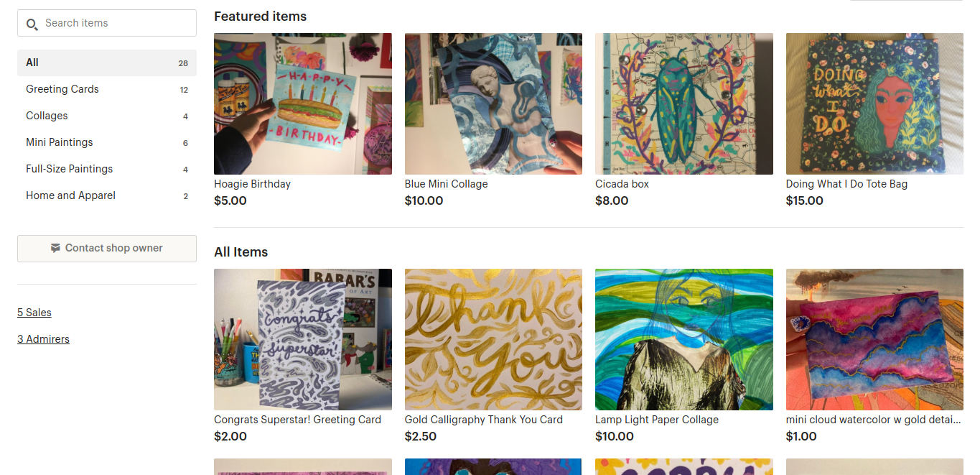This screenshot has height=475, width=980.
Task: Open the mini cloud watercolor listing image
Action: click(x=874, y=339)
